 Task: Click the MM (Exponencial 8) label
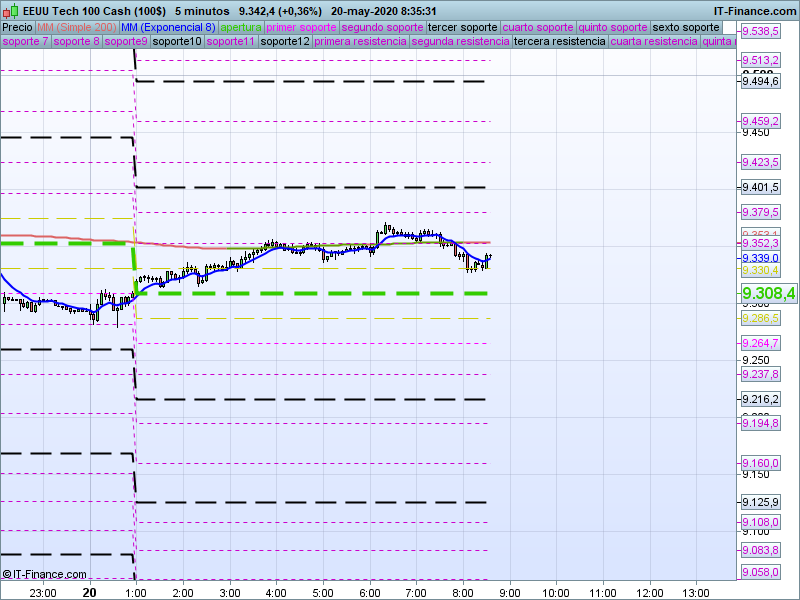(x=175, y=27)
